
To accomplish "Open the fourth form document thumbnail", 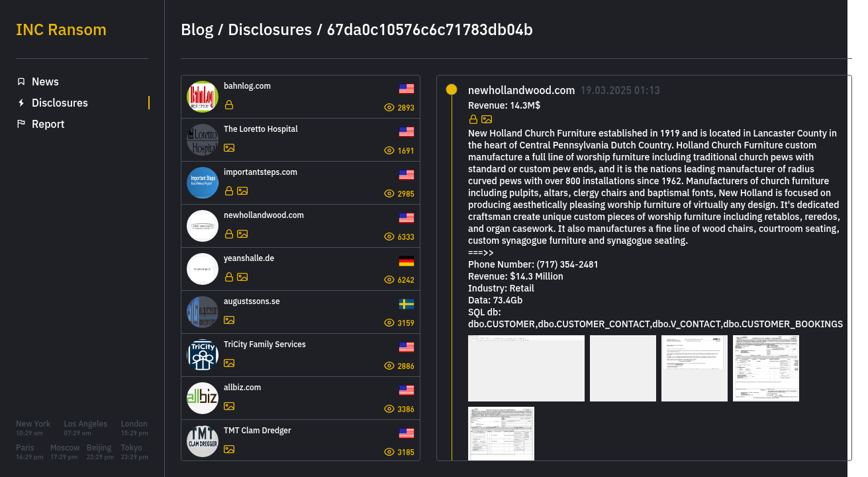I will [x=766, y=368].
